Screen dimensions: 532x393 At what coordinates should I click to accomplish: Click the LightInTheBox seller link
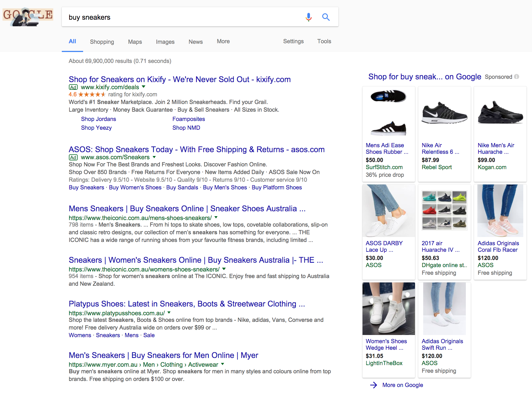(x=384, y=363)
